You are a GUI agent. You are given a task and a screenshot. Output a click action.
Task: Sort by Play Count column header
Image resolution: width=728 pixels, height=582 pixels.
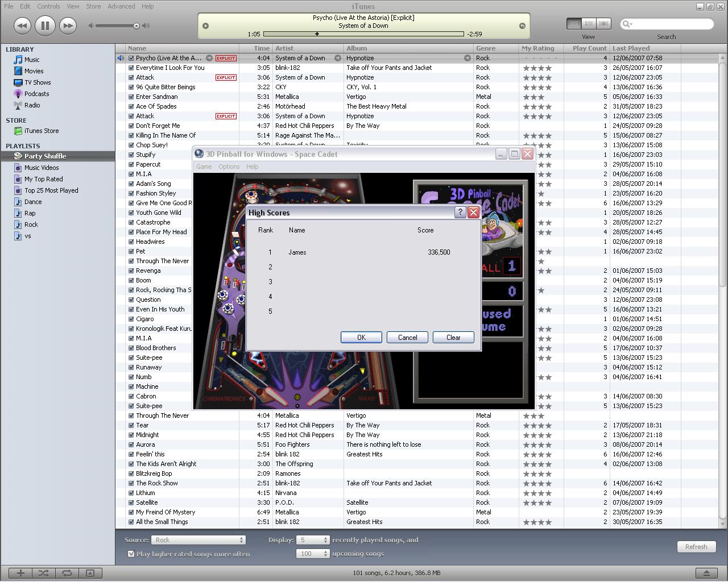586,48
